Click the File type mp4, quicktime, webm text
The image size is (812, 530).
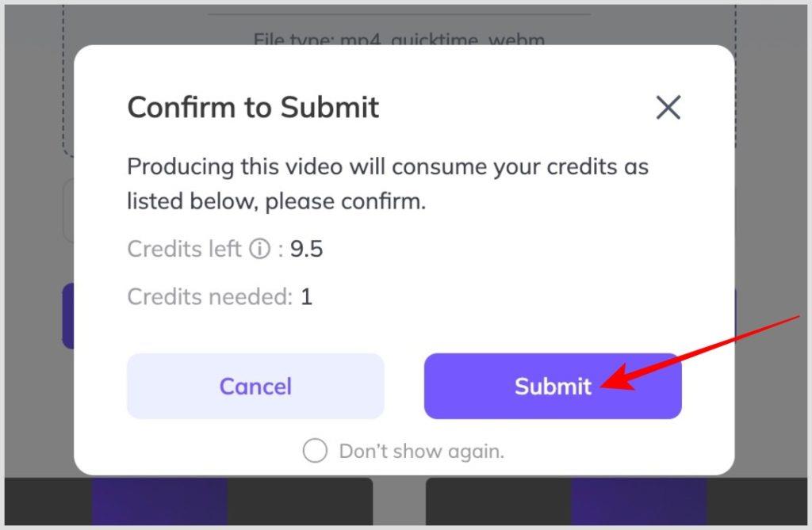[399, 40]
